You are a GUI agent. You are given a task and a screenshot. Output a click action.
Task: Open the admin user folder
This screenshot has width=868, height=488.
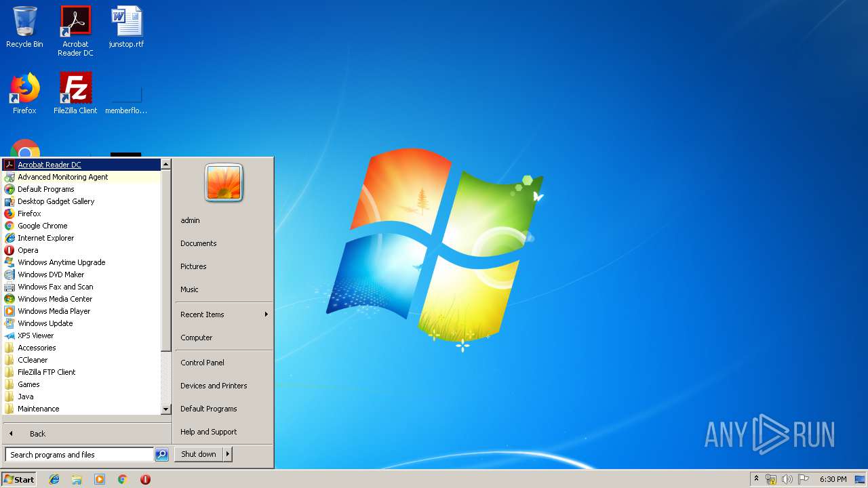coord(224,220)
